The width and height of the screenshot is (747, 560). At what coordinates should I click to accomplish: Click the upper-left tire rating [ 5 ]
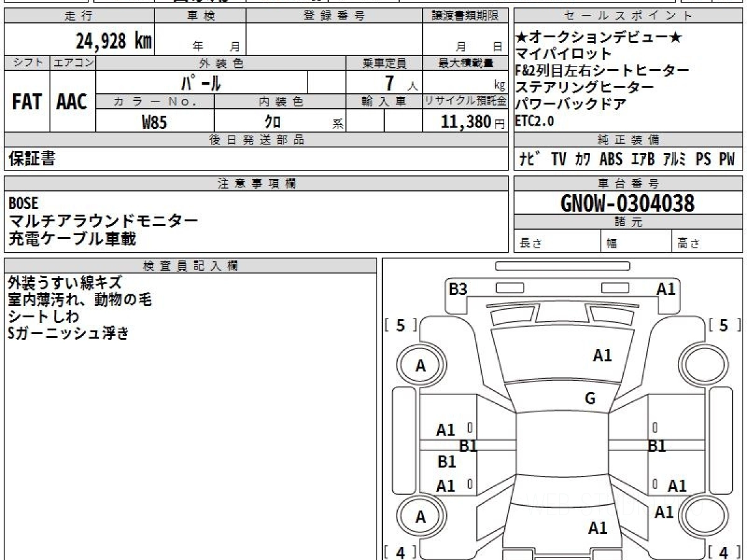click(x=401, y=325)
